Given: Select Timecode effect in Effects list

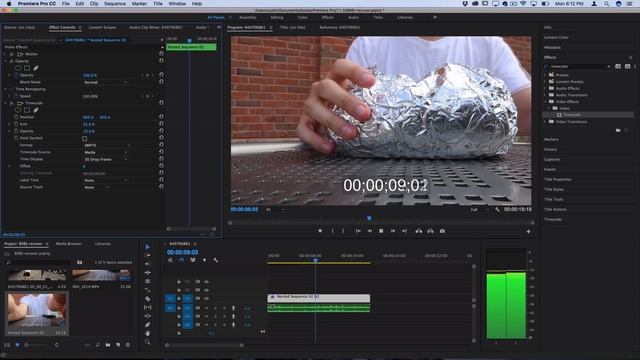Looking at the screenshot, I should [x=571, y=115].
